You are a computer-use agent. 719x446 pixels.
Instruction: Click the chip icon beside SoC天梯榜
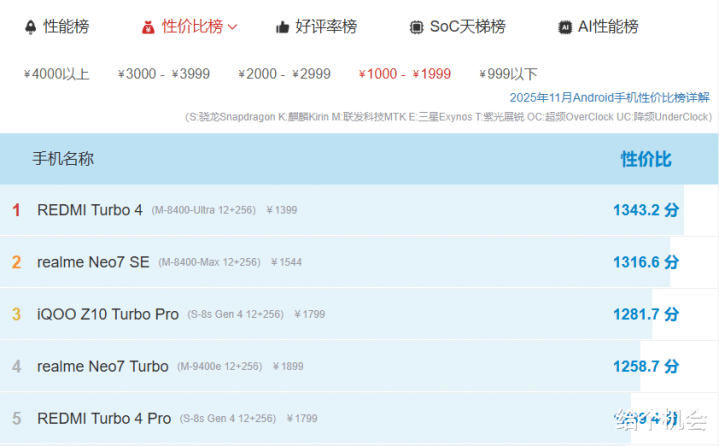click(x=416, y=28)
